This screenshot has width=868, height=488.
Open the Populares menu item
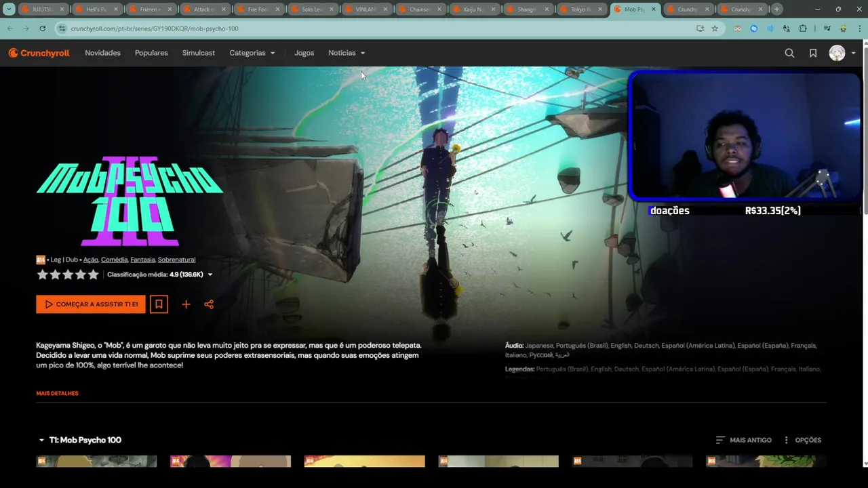[x=151, y=53]
